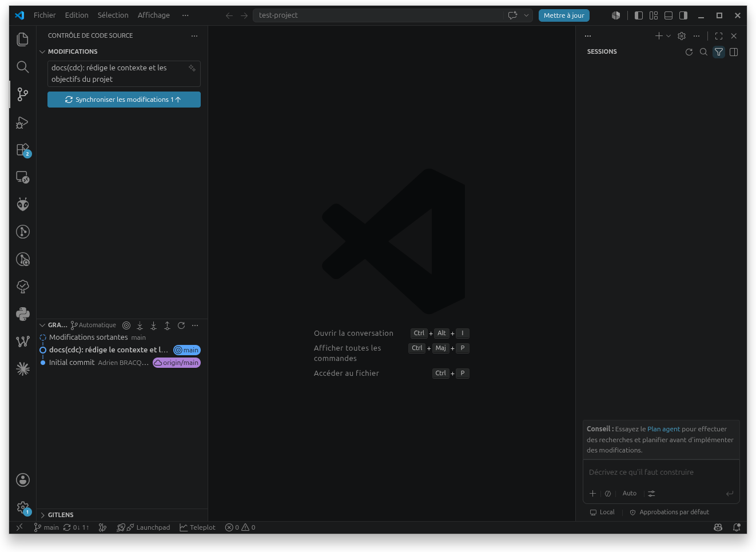Open the Explorer view in the activity bar
This screenshot has height=552, width=756.
[23, 39]
